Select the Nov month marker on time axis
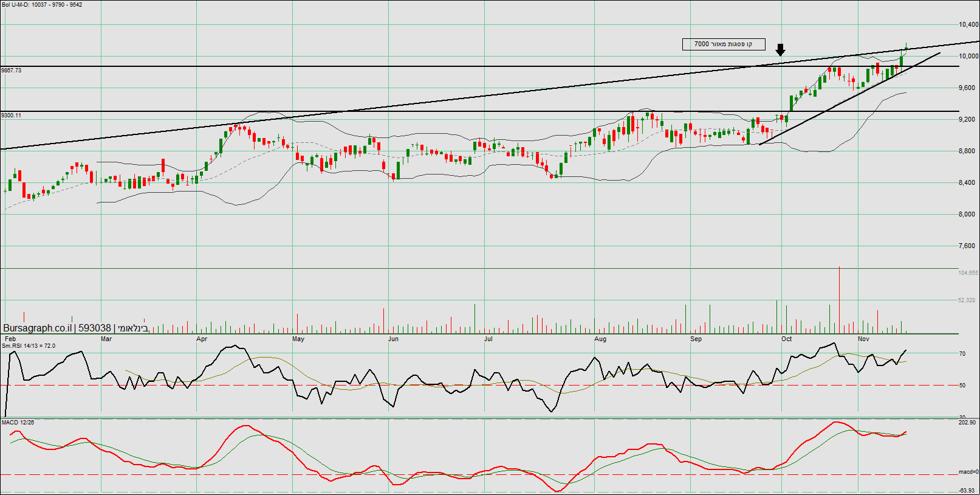 click(863, 339)
